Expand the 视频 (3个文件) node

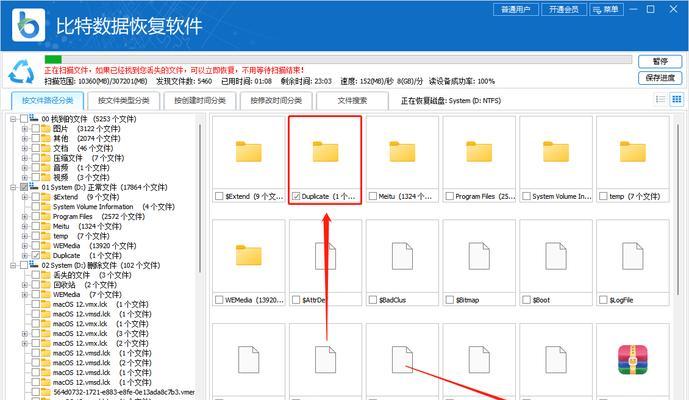click(x=25, y=177)
